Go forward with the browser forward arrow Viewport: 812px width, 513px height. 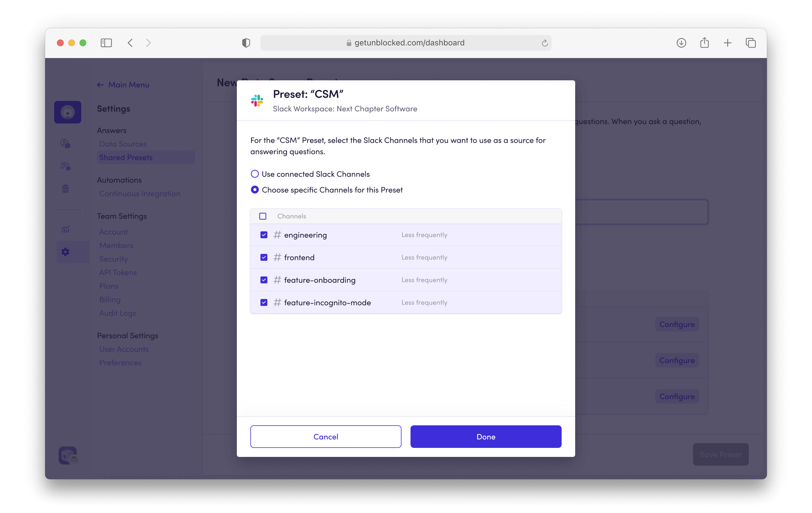148,43
